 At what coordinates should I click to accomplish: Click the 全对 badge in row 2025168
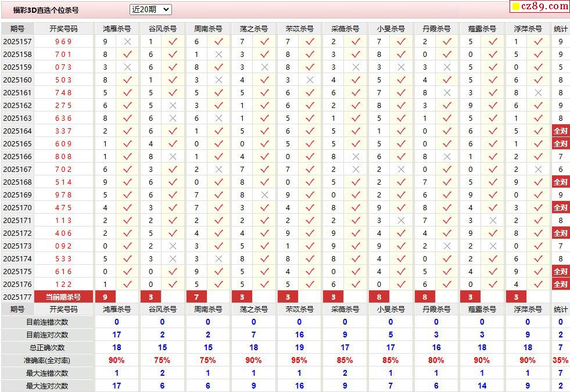coord(560,182)
